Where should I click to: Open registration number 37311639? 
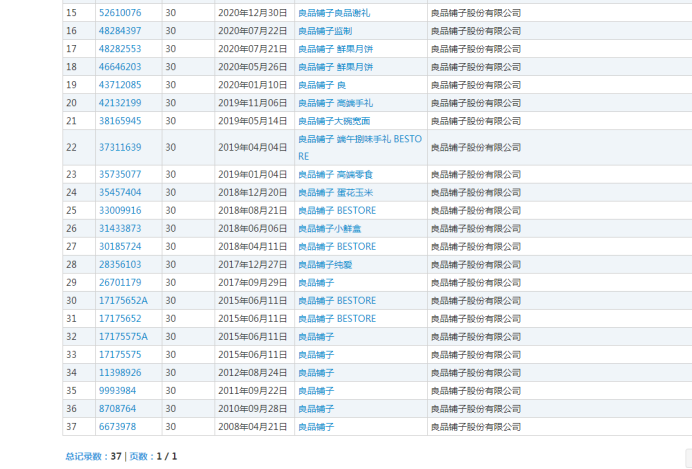(120, 147)
